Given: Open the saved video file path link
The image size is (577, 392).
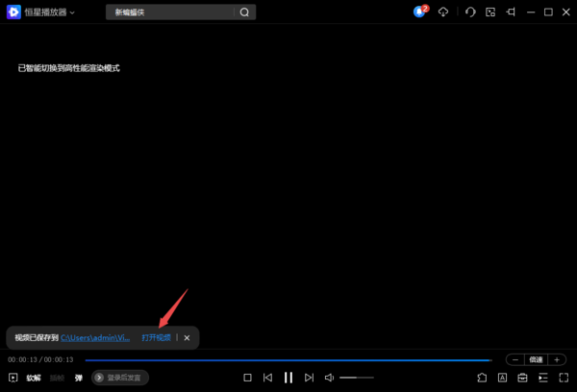Looking at the screenshot, I should click(95, 337).
